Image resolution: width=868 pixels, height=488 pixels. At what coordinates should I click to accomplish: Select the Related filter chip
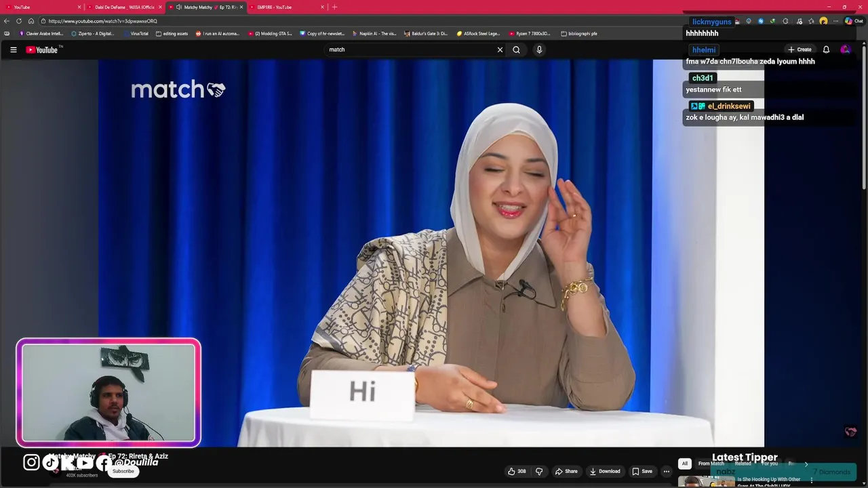743,464
